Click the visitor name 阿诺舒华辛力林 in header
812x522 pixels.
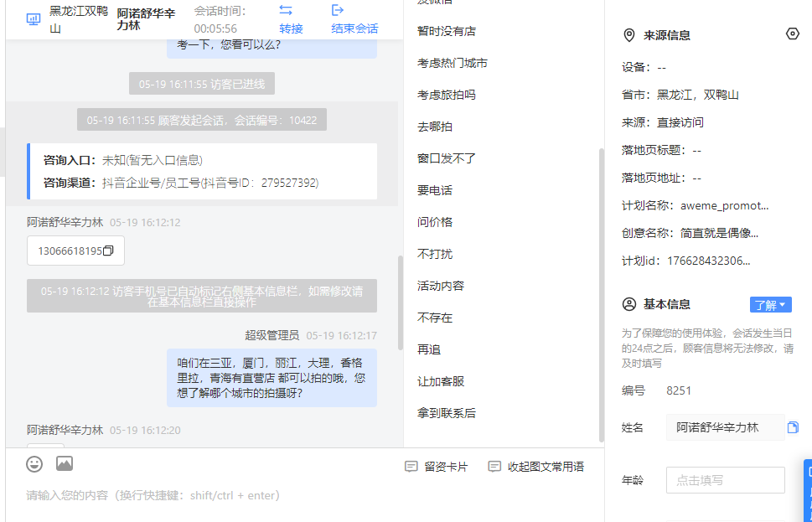146,19
